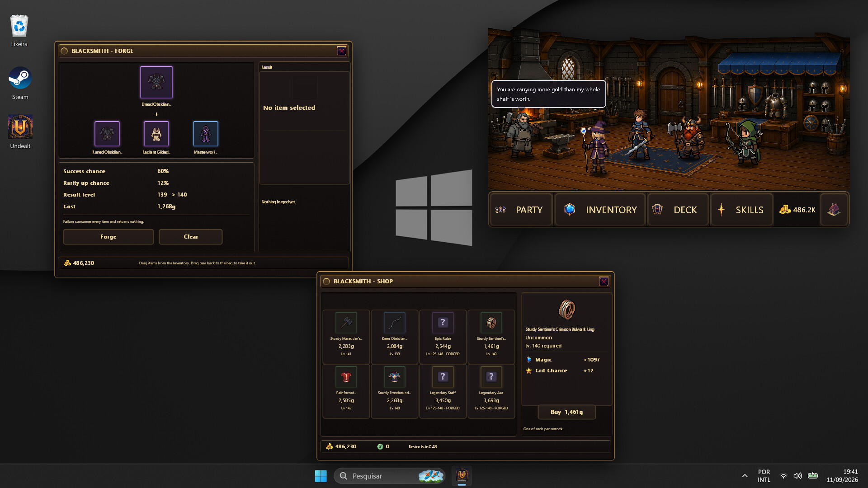Select the Radiant Gilded forge ingredient

click(156, 134)
